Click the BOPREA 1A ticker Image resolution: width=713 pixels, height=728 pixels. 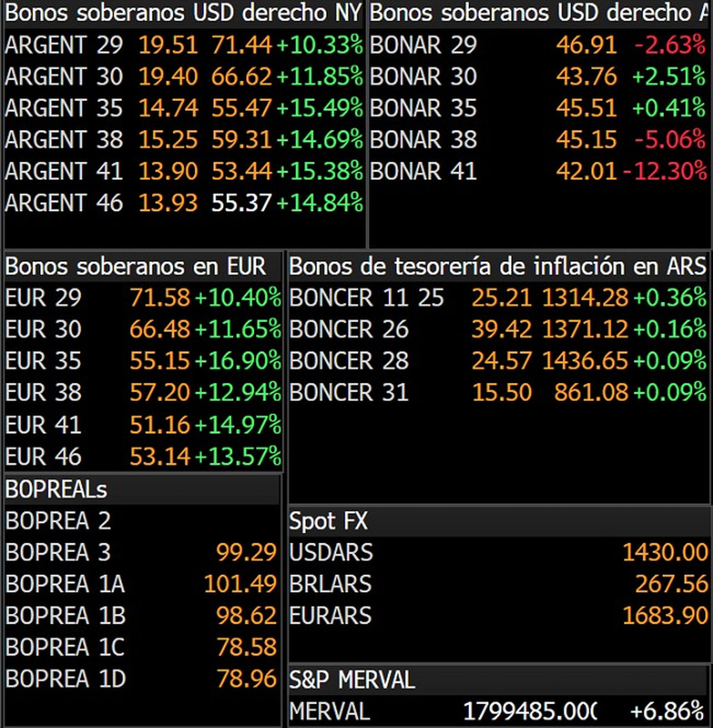pyautogui.click(x=65, y=584)
